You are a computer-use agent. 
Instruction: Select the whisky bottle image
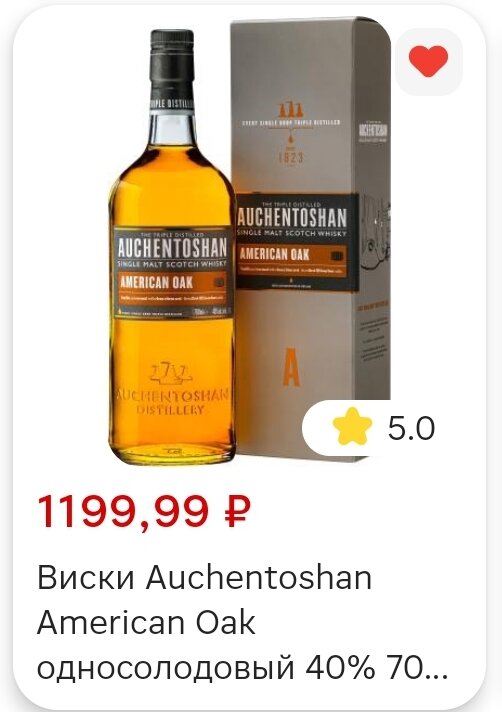point(172,245)
